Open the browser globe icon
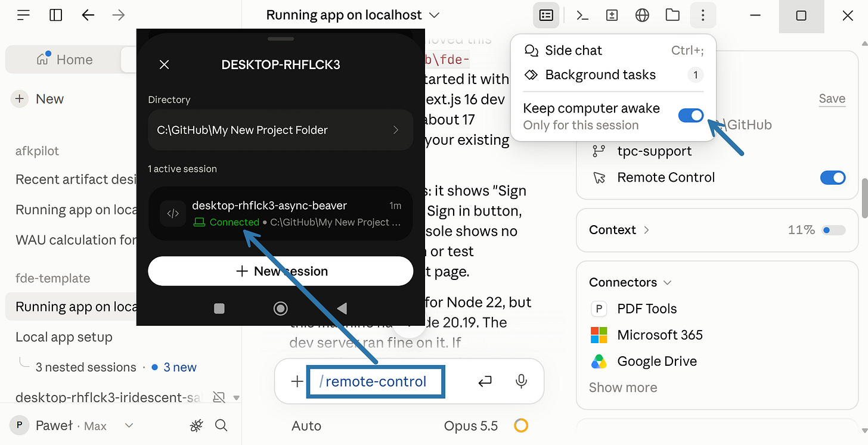Screen dimensions: 868x445 [642, 15]
